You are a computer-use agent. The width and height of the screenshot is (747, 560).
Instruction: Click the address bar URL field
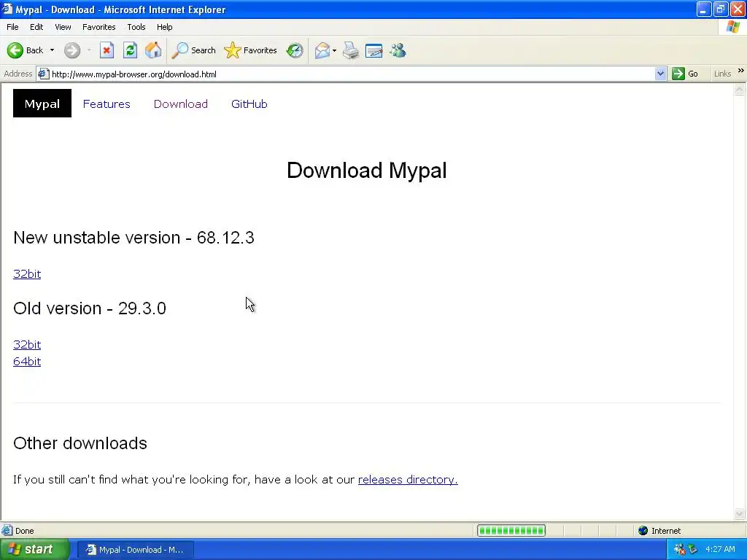pos(350,74)
